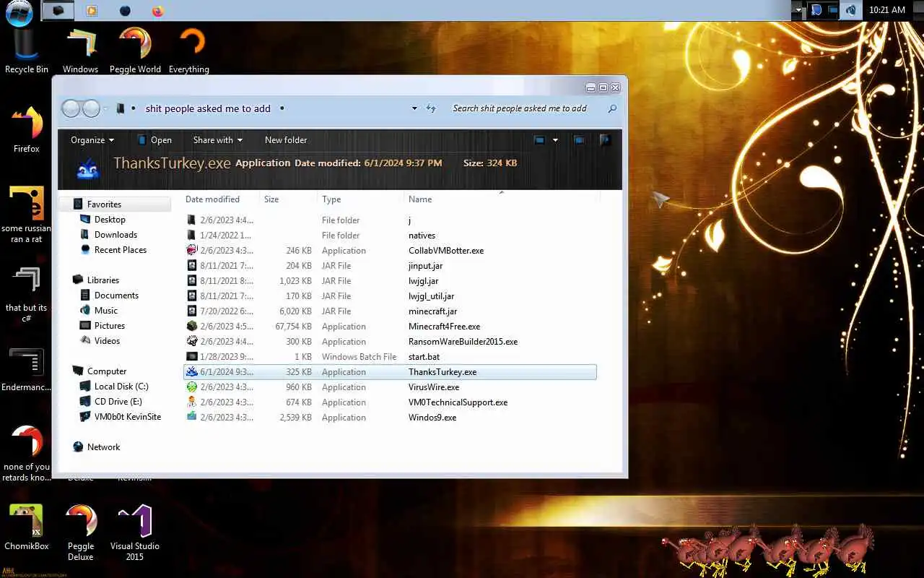Open the Explorer taskbar button

[x=58, y=11]
